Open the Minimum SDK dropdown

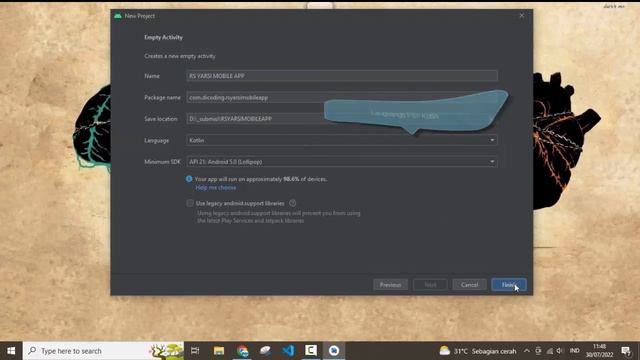click(342, 162)
